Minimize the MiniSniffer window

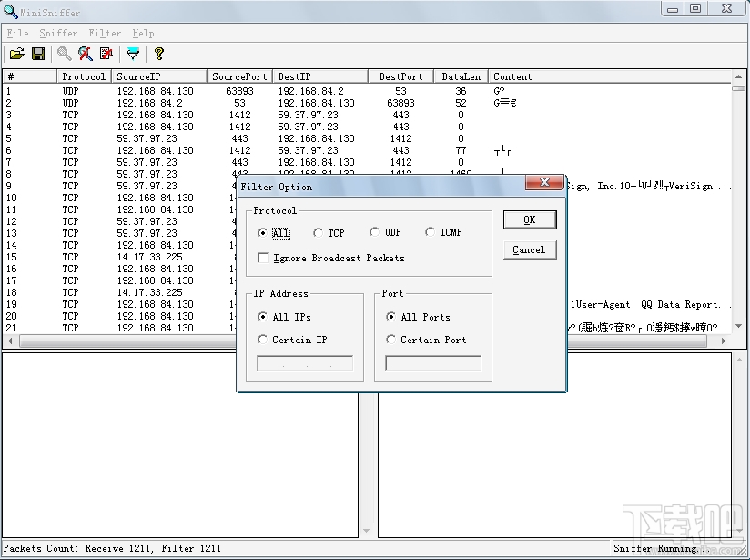pyautogui.click(x=673, y=8)
